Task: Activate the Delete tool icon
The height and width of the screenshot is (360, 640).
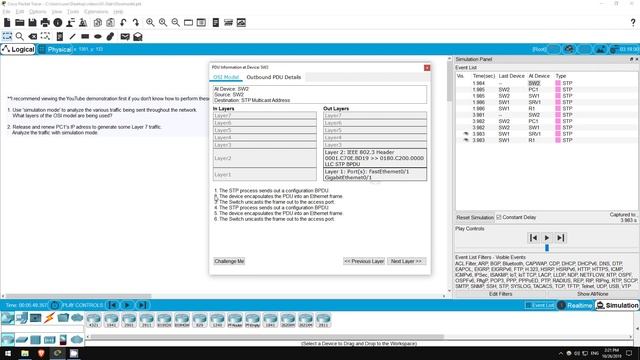Action: [33, 36]
